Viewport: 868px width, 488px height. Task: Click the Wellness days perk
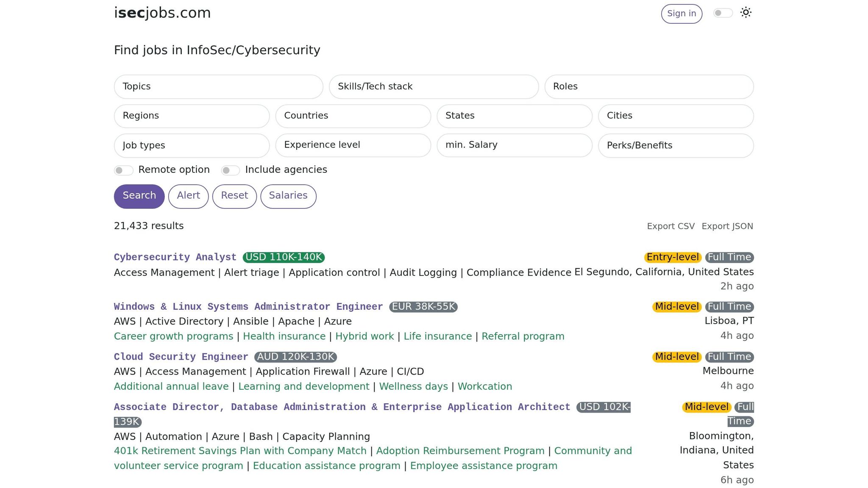[x=414, y=386]
